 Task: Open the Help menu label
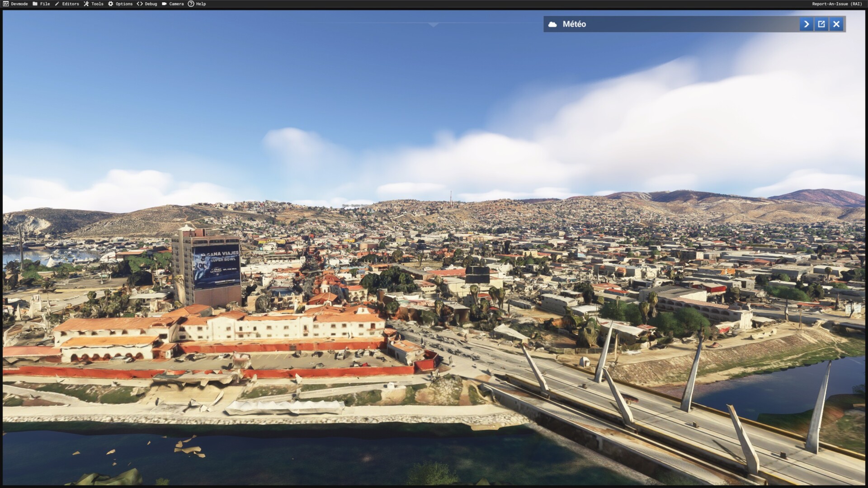(201, 4)
